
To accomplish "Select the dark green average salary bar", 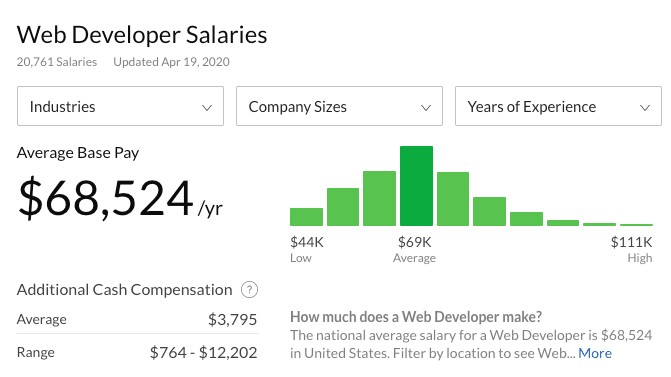I will coord(416,186).
